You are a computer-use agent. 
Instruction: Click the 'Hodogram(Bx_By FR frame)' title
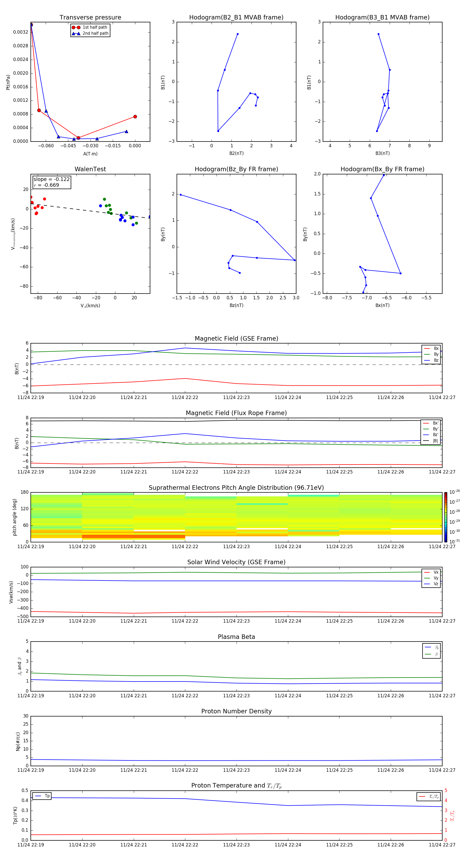(382, 169)
